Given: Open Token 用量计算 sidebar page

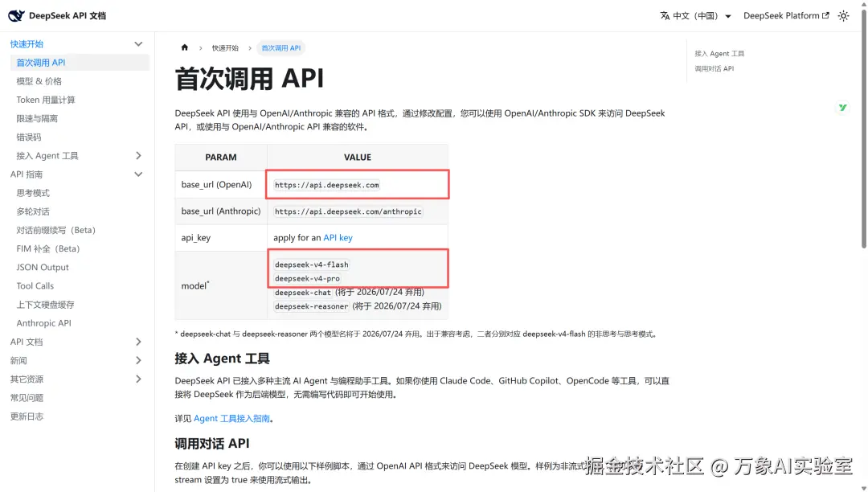Looking at the screenshot, I should (45, 100).
